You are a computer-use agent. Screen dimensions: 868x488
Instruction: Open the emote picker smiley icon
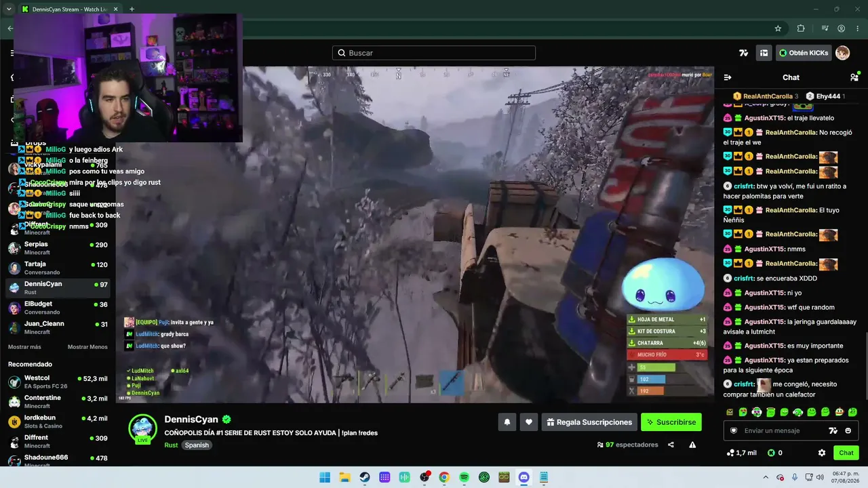tap(848, 430)
